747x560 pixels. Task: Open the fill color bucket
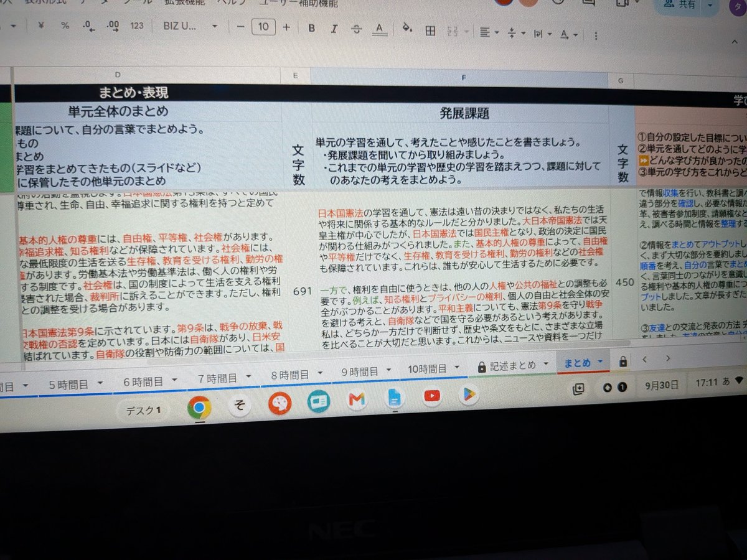tap(407, 29)
